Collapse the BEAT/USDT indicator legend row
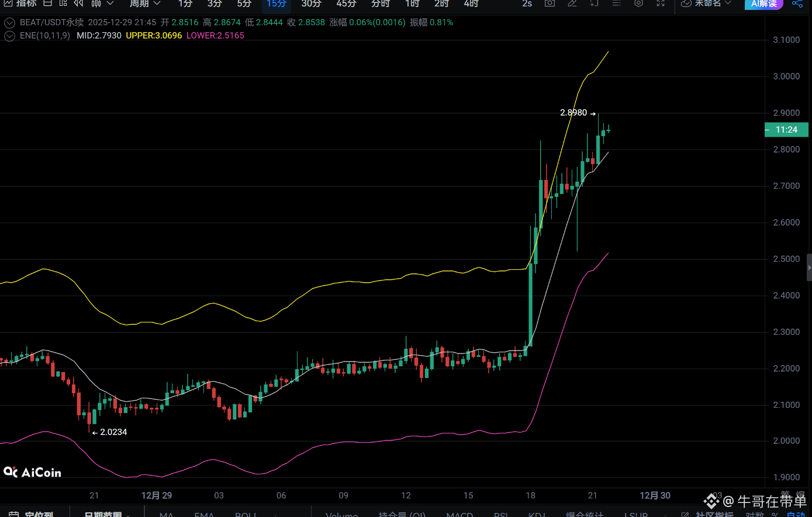The height and width of the screenshot is (517, 812). pos(9,22)
